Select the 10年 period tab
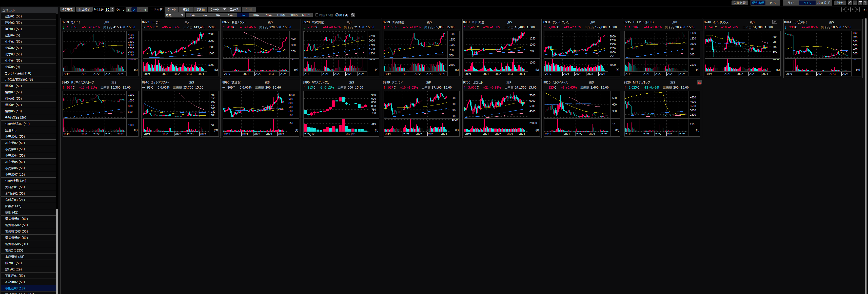 point(255,15)
